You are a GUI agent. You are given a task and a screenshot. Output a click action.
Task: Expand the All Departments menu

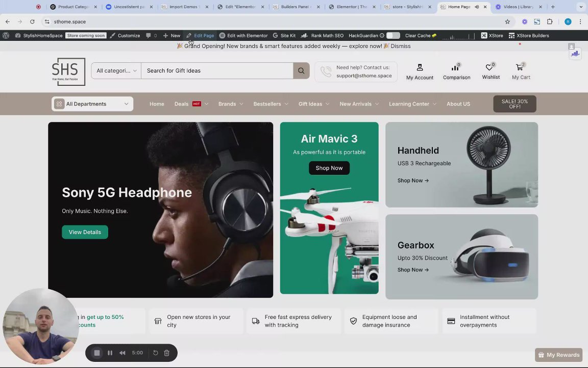click(x=92, y=104)
